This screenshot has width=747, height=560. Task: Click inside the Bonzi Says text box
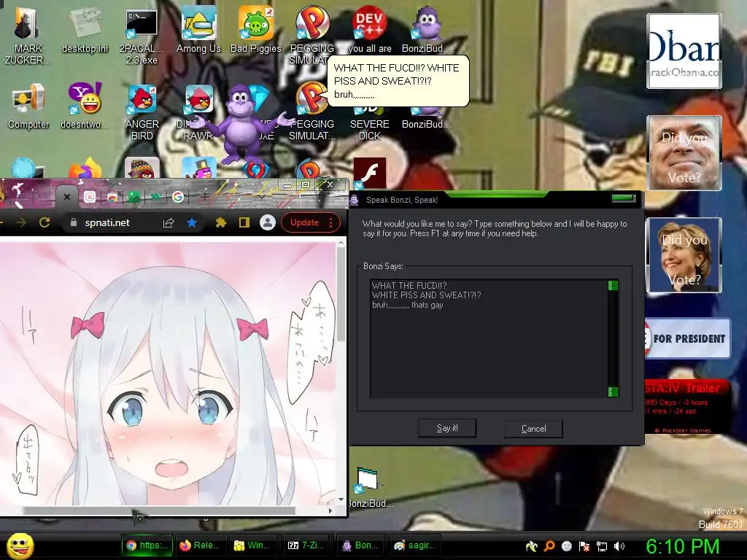489,338
